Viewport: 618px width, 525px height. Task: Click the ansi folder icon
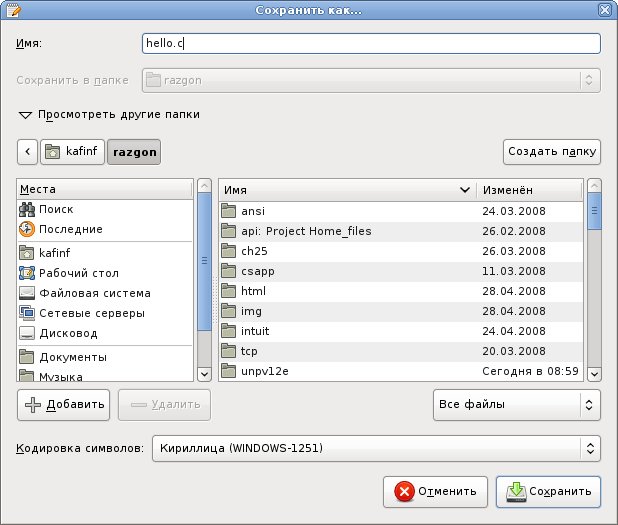click(229, 211)
